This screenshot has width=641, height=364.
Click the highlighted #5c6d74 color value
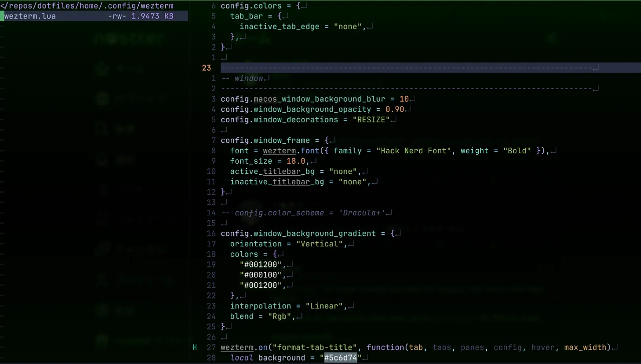pos(341,357)
